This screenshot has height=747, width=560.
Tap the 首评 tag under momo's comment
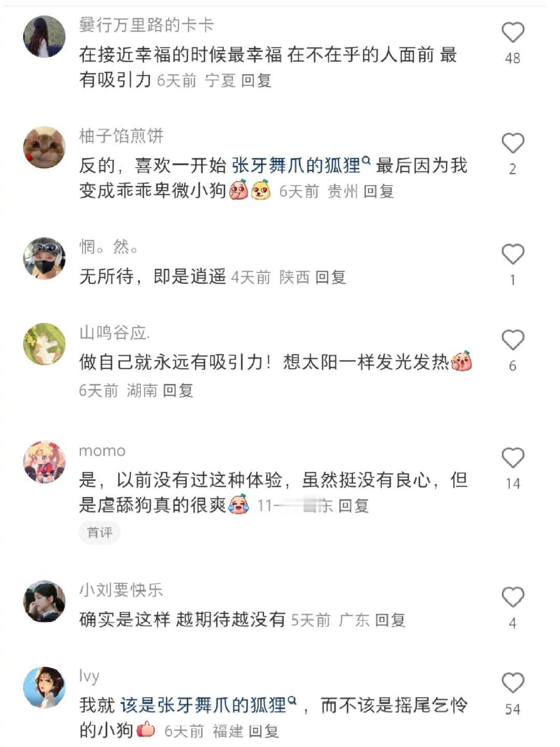pos(100,532)
